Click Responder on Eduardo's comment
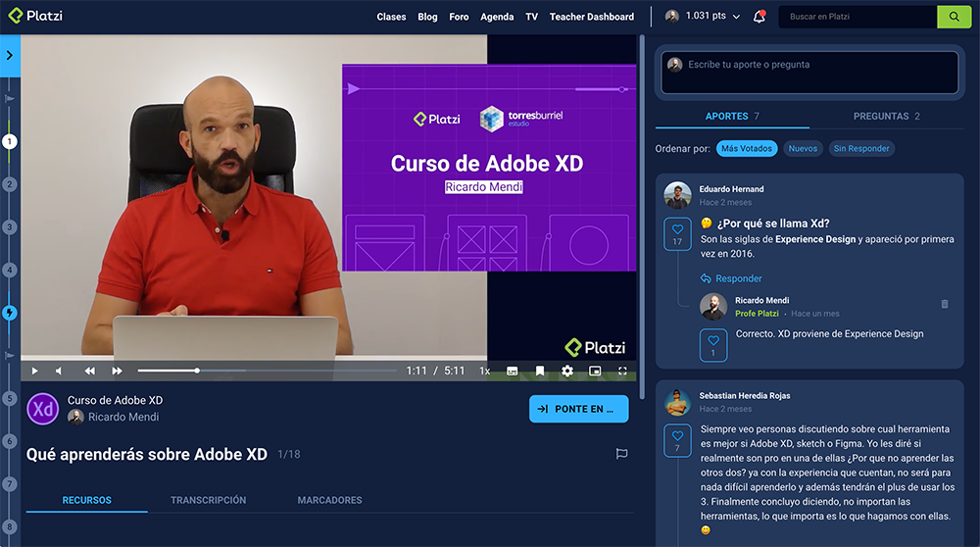 pos(731,278)
